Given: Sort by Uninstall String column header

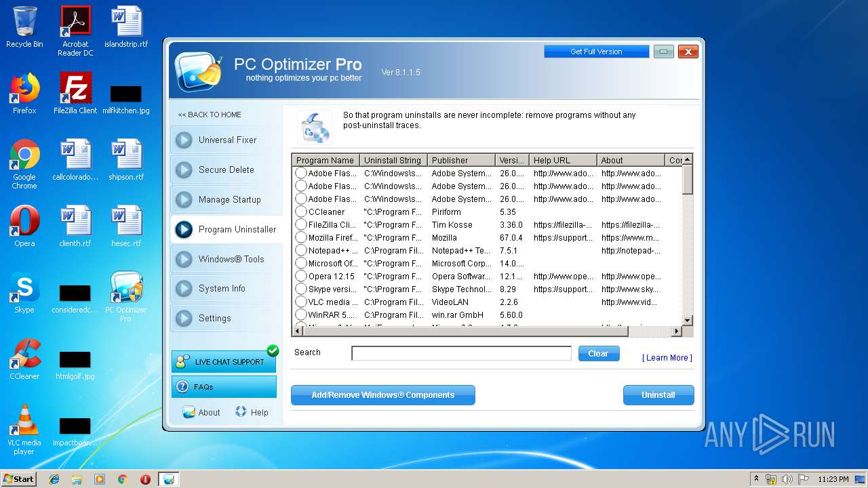Looking at the screenshot, I should [x=394, y=161].
